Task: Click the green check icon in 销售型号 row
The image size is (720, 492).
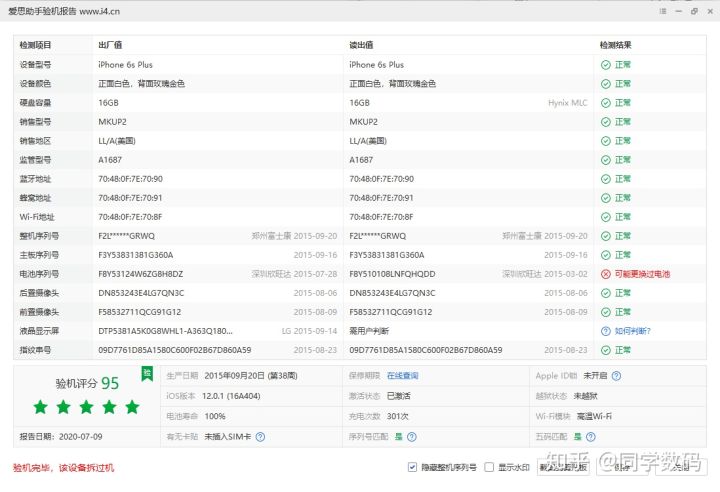Action: (x=606, y=122)
